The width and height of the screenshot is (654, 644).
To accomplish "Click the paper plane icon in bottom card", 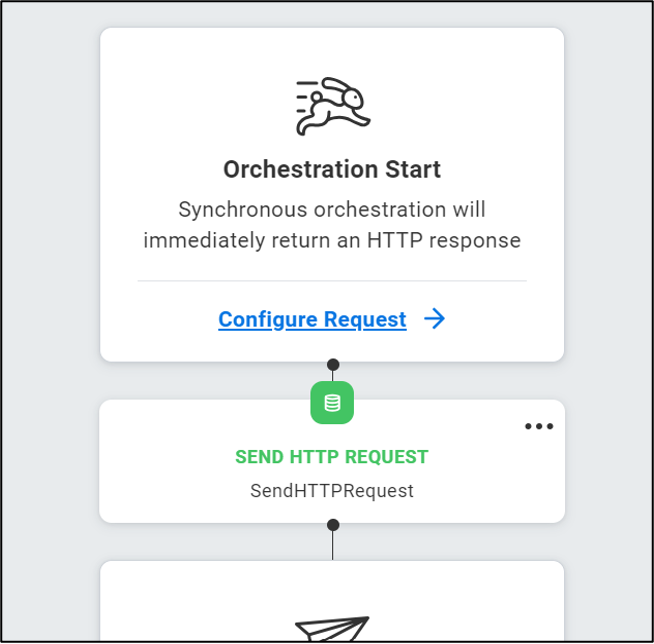I will (332, 628).
